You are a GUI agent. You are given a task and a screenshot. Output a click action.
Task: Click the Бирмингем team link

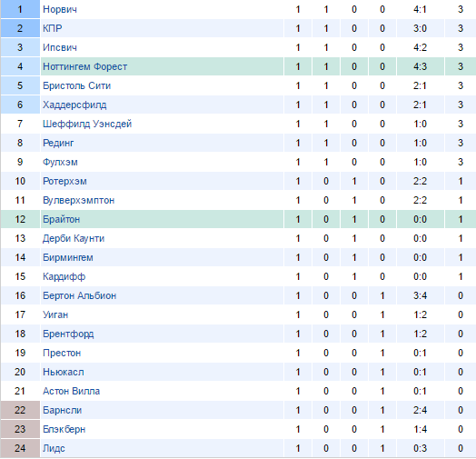click(68, 257)
